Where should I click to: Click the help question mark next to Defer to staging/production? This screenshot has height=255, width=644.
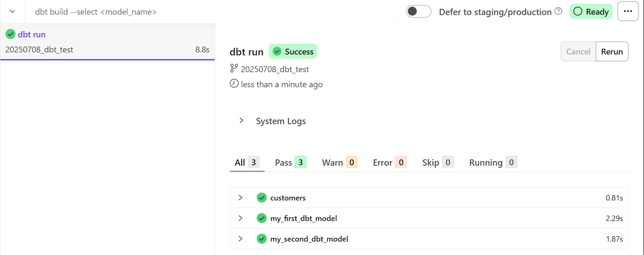point(558,11)
